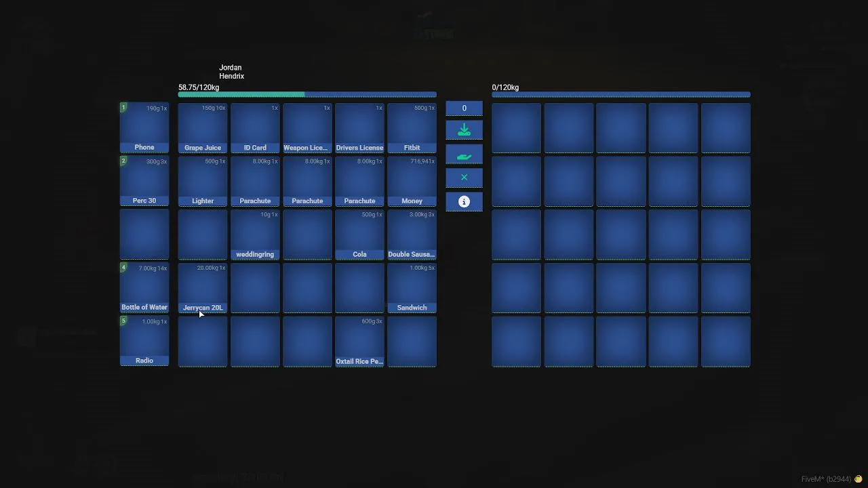This screenshot has width=868, height=488.
Task: Pick the Grape Juice item slot
Action: (203, 128)
